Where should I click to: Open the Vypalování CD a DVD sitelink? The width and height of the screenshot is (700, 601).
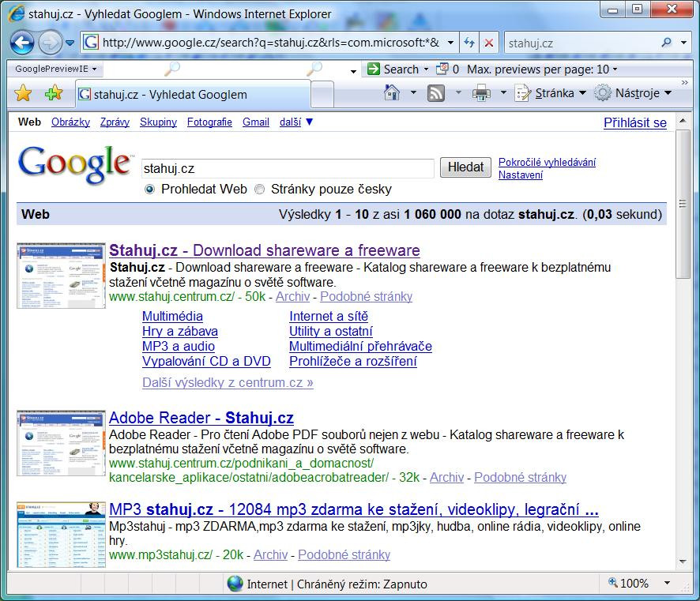tap(206, 362)
